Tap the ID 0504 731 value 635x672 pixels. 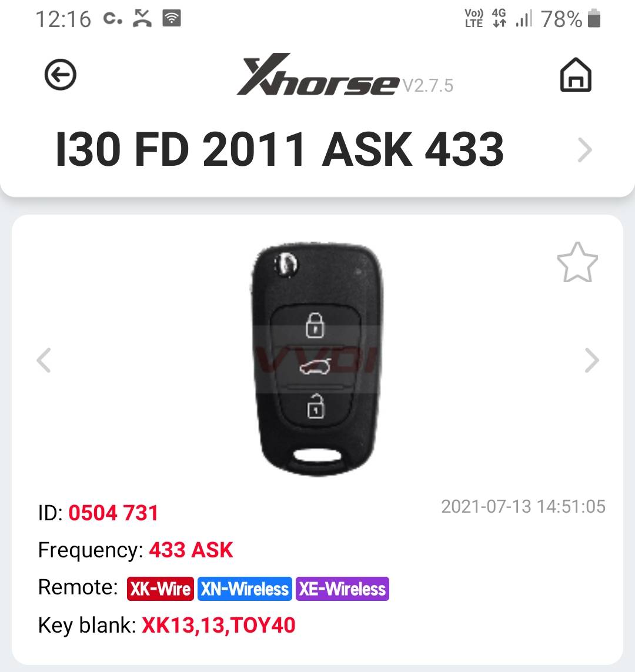tap(113, 513)
